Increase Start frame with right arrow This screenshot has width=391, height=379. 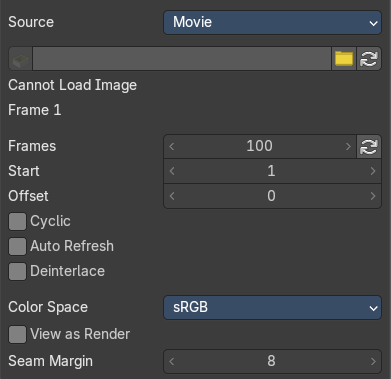point(373,171)
